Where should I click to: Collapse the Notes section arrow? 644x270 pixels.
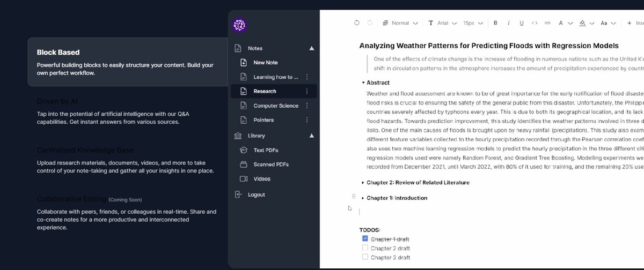[x=311, y=48]
